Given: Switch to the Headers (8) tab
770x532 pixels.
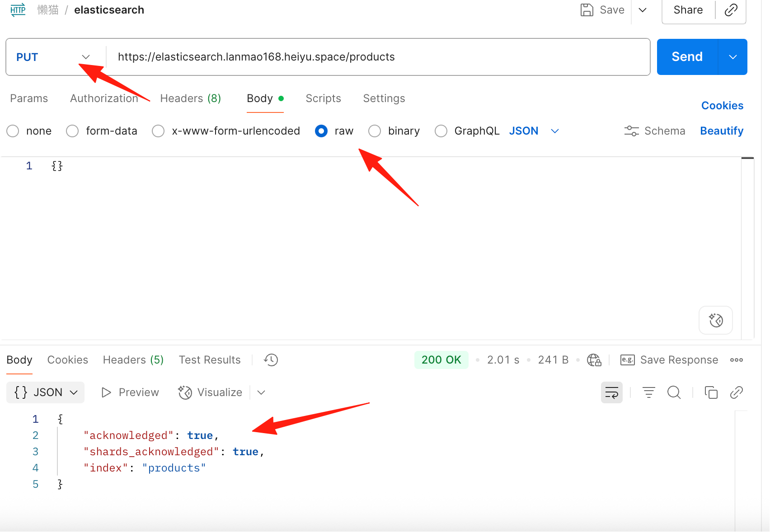Looking at the screenshot, I should coord(191,98).
